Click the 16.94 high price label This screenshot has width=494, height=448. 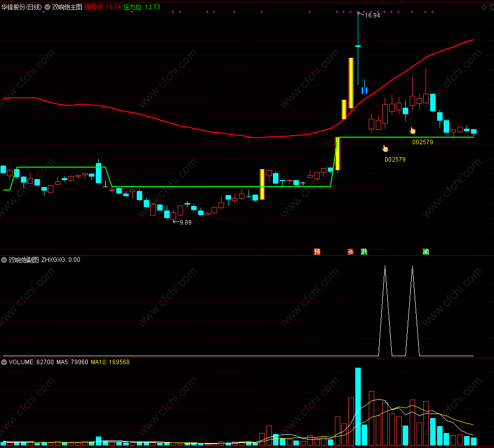[x=372, y=15]
